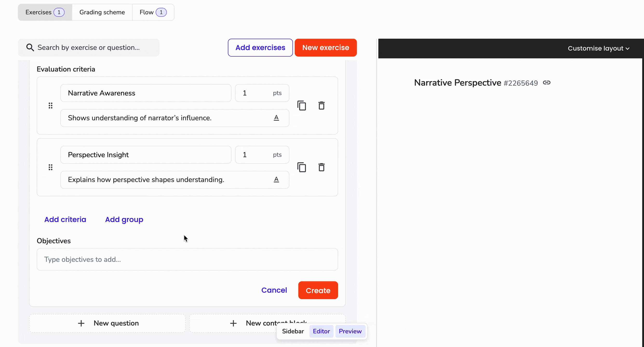The width and height of the screenshot is (644, 347).
Task: Switch to the Exercises tab
Action: click(x=45, y=12)
